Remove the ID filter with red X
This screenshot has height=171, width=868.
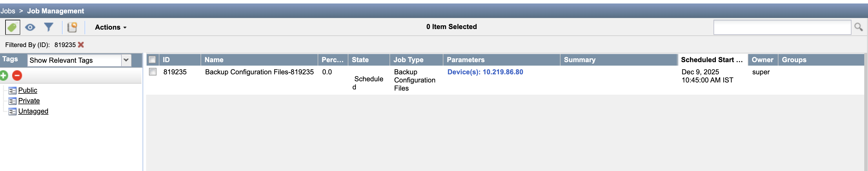[x=81, y=44]
